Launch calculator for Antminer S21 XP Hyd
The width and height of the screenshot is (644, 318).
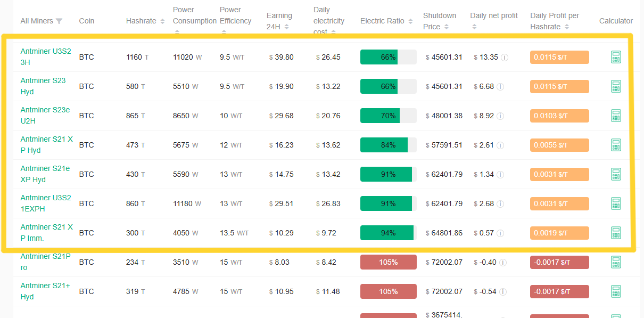click(616, 145)
